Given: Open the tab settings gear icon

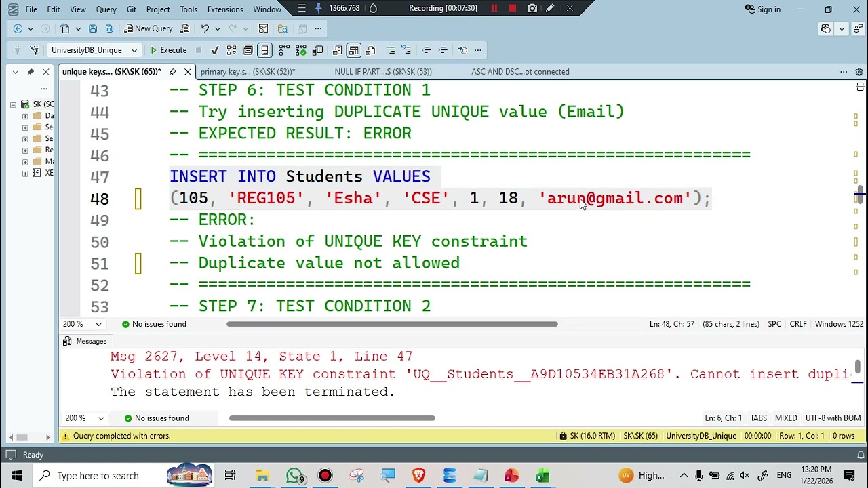Looking at the screenshot, I should pyautogui.click(x=859, y=72).
